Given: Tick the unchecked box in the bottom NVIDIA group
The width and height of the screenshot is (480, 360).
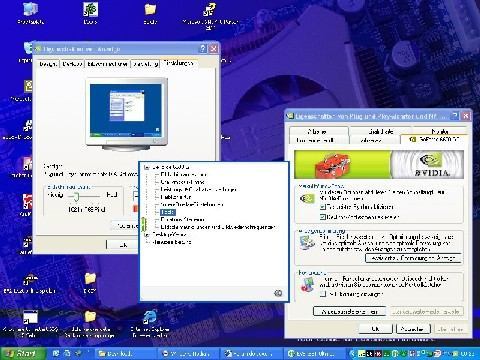Looking at the screenshot, I should tap(323, 294).
